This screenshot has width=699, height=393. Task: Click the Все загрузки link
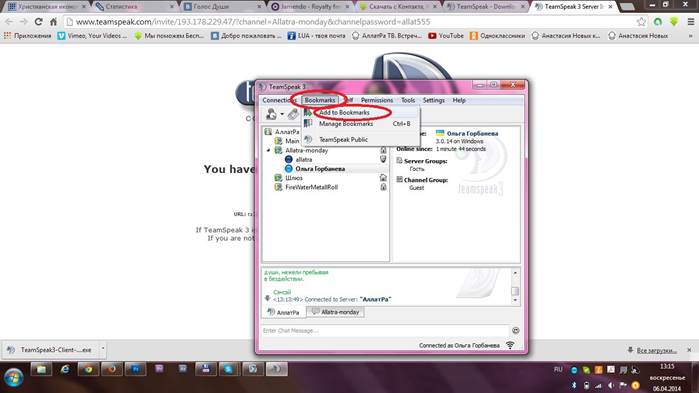pyautogui.click(x=656, y=351)
